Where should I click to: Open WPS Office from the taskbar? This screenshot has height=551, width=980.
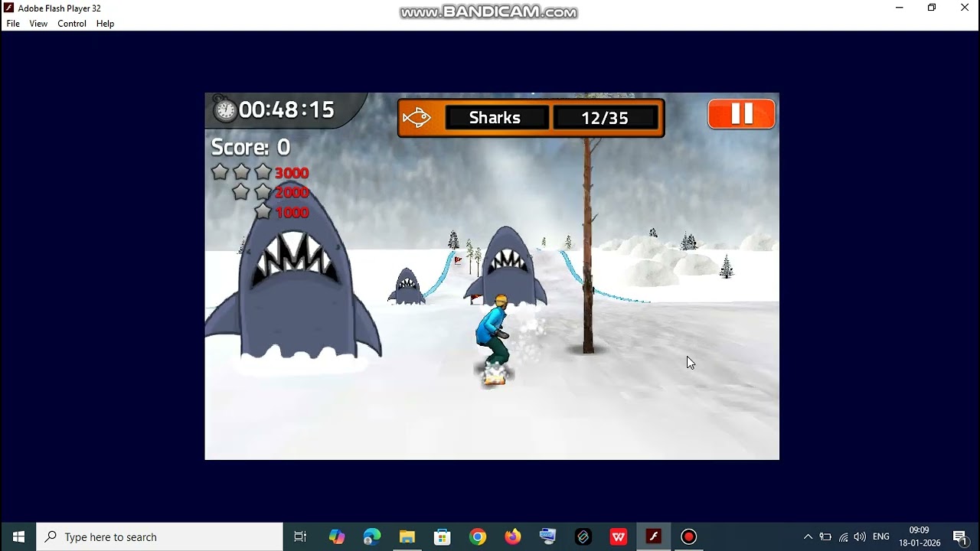619,536
